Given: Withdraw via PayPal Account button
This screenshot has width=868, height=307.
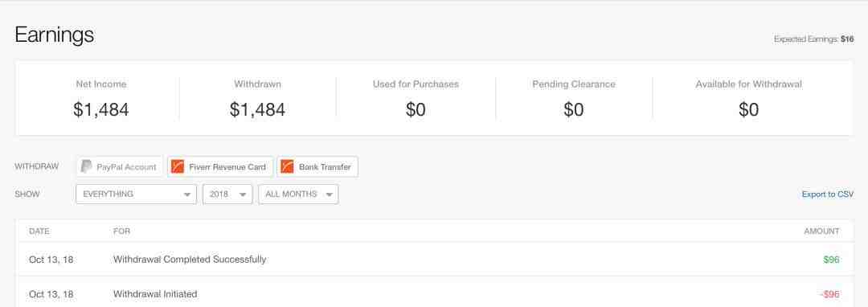Looking at the screenshot, I should tap(120, 166).
